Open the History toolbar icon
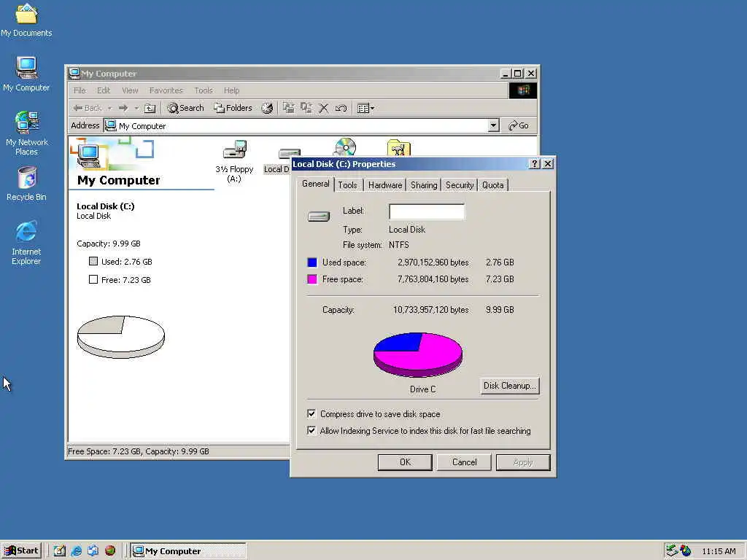747x560 pixels. 267,108
